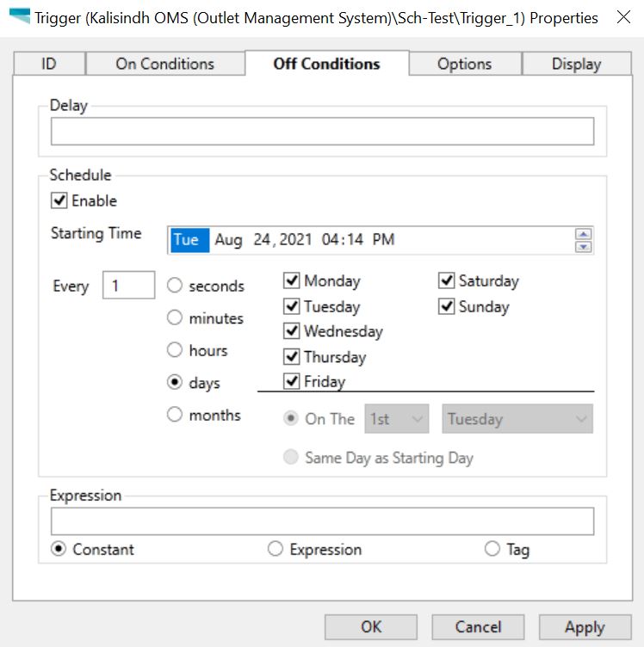Disable the Saturday checkbox

pyautogui.click(x=446, y=281)
